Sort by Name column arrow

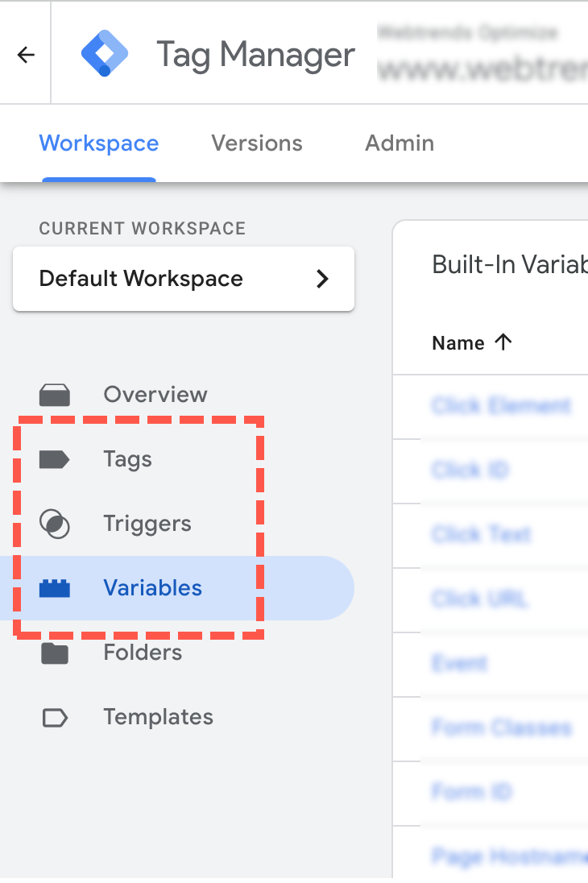pyautogui.click(x=503, y=342)
